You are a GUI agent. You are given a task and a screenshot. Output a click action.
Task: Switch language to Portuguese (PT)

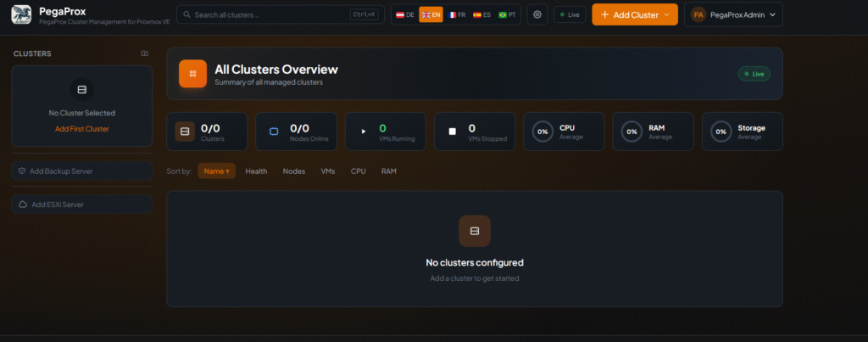(x=507, y=15)
